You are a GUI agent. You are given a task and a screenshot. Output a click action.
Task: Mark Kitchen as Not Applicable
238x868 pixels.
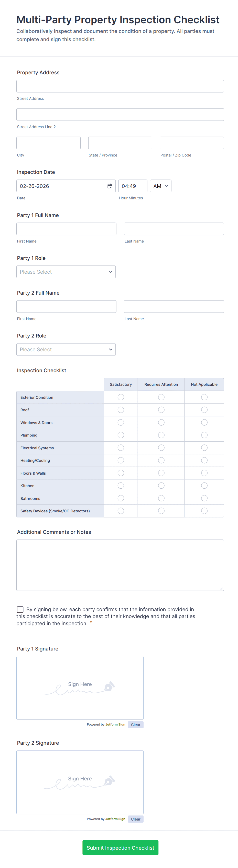tap(204, 486)
